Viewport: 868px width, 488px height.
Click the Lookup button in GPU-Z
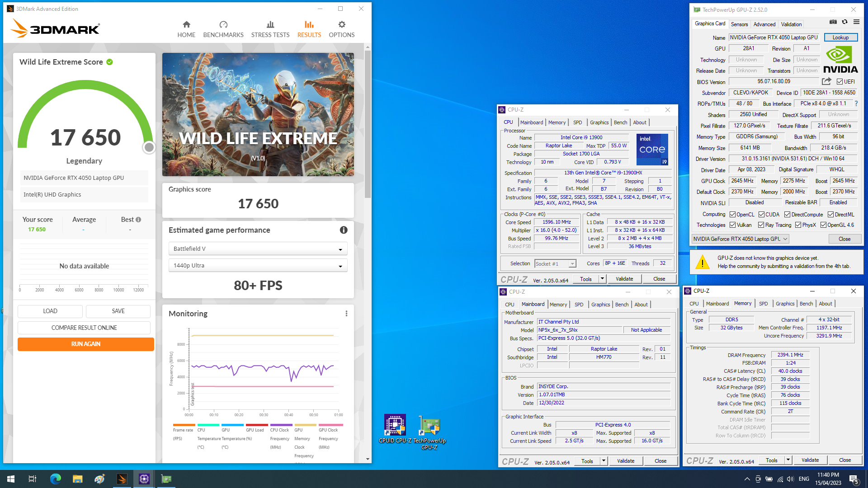coord(840,38)
